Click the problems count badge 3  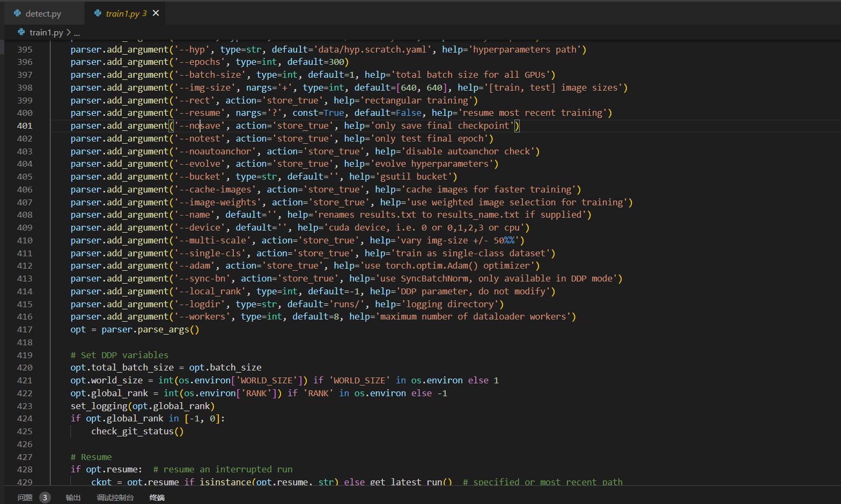45,498
